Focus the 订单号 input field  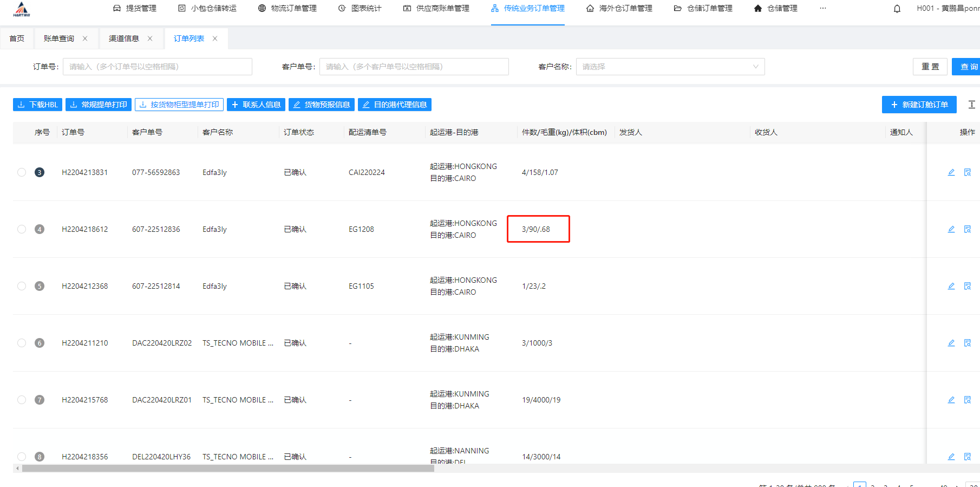click(157, 67)
